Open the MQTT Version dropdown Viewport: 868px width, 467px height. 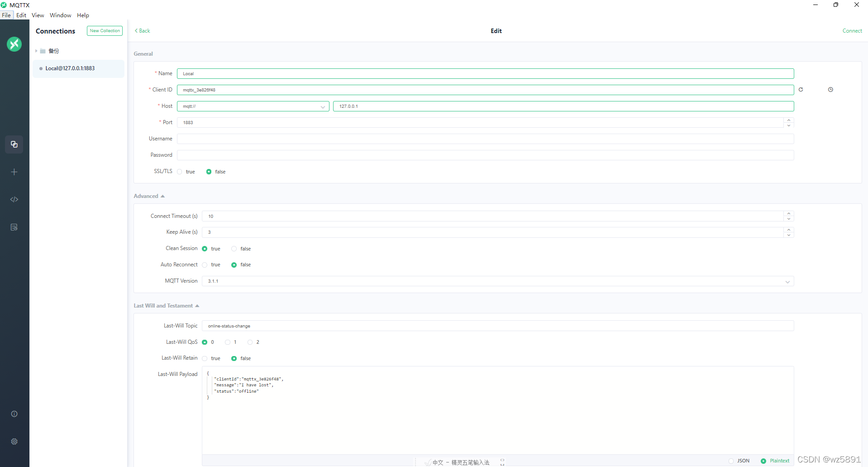pyautogui.click(x=498, y=281)
